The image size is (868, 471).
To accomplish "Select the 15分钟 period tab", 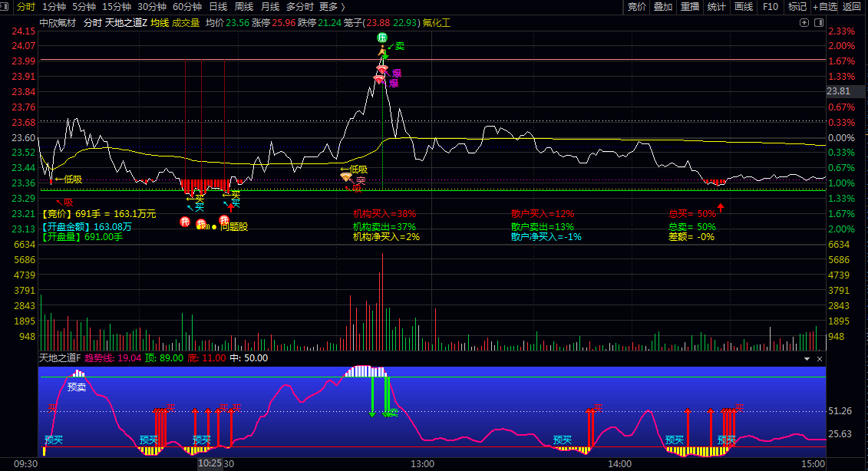I will [x=116, y=7].
